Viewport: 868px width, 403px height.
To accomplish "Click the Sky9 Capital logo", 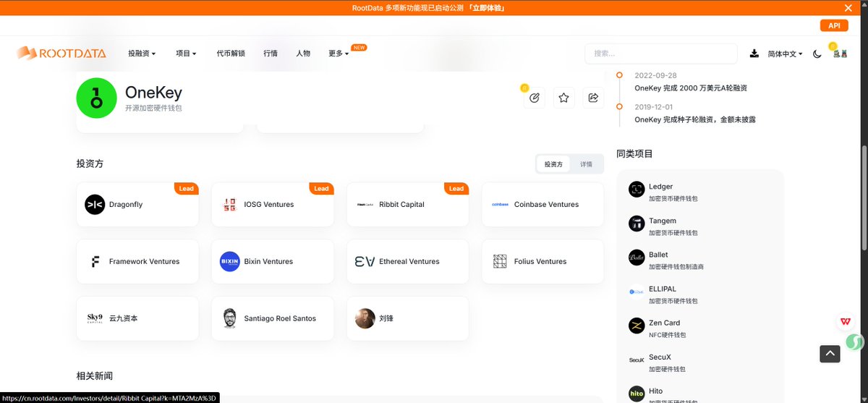I will [95, 318].
